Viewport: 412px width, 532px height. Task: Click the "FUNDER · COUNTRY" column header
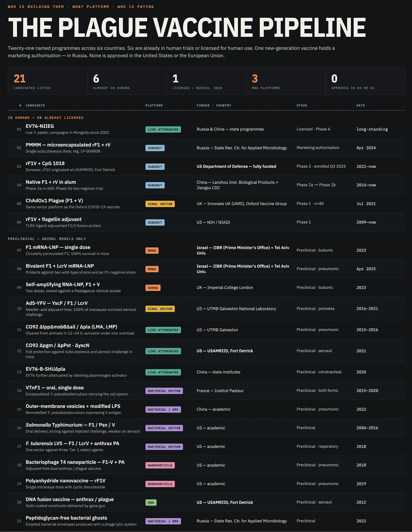[x=214, y=106]
